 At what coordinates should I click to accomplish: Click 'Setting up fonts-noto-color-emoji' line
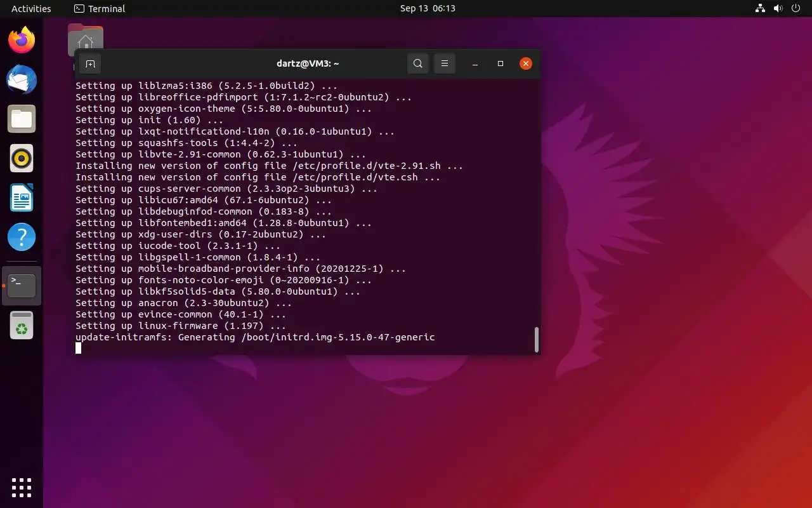coord(223,280)
